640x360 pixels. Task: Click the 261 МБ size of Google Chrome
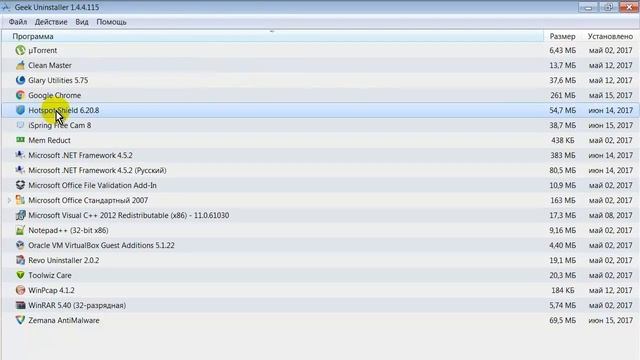[x=562, y=95]
